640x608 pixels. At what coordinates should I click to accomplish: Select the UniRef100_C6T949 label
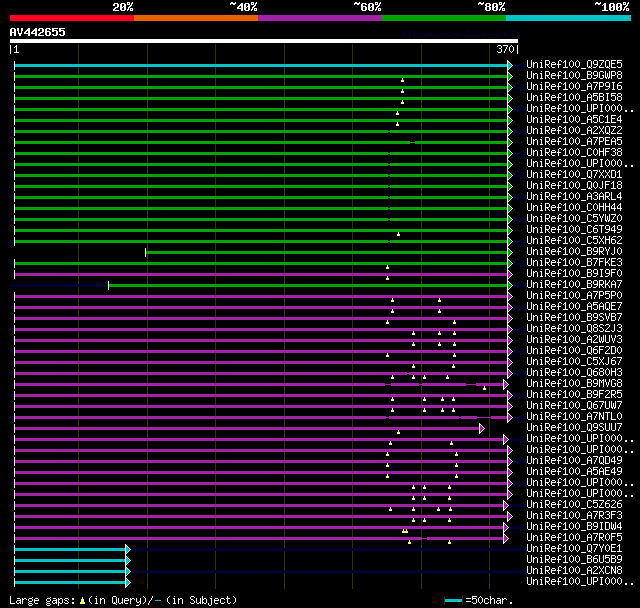(x=574, y=230)
